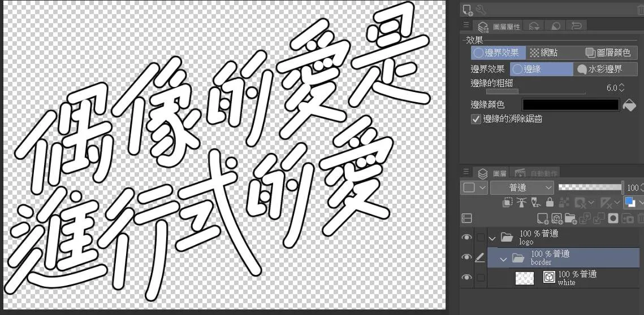Viewport: 644px width, 315px height.
Task: Set as reference layer with lighthouse icon
Action: [521, 202]
